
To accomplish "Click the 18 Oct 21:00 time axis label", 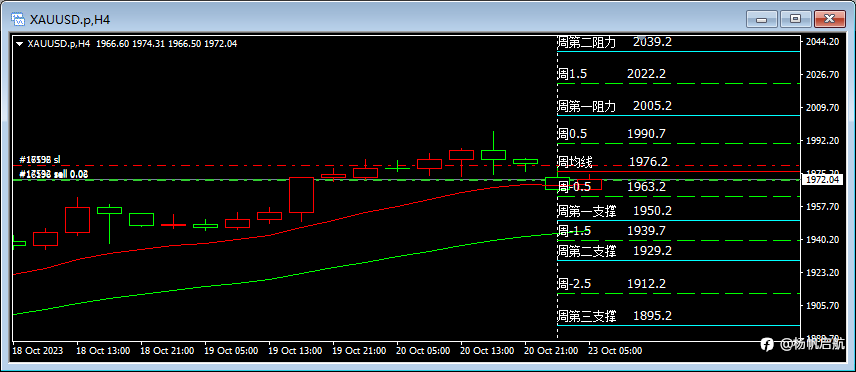I will coord(167,351).
